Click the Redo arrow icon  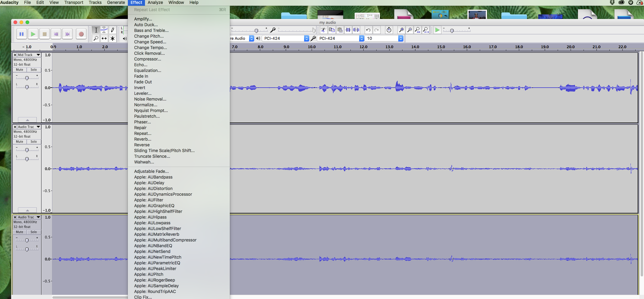pyautogui.click(x=376, y=30)
